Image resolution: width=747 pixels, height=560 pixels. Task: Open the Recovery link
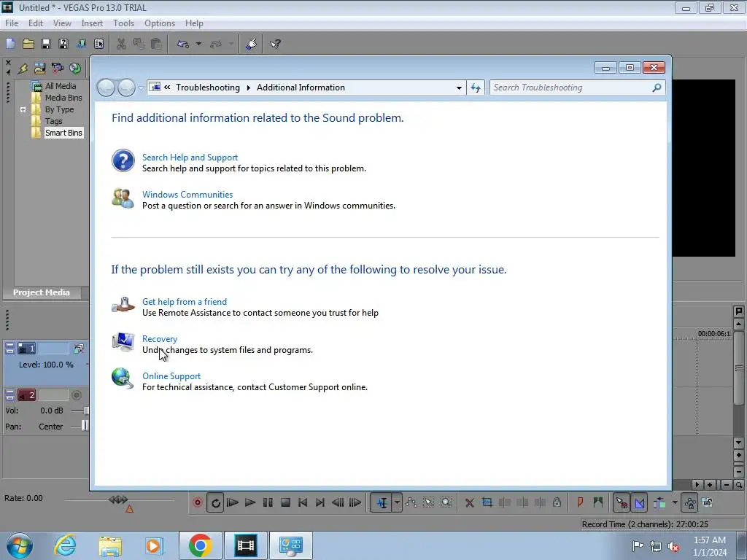pyautogui.click(x=160, y=338)
